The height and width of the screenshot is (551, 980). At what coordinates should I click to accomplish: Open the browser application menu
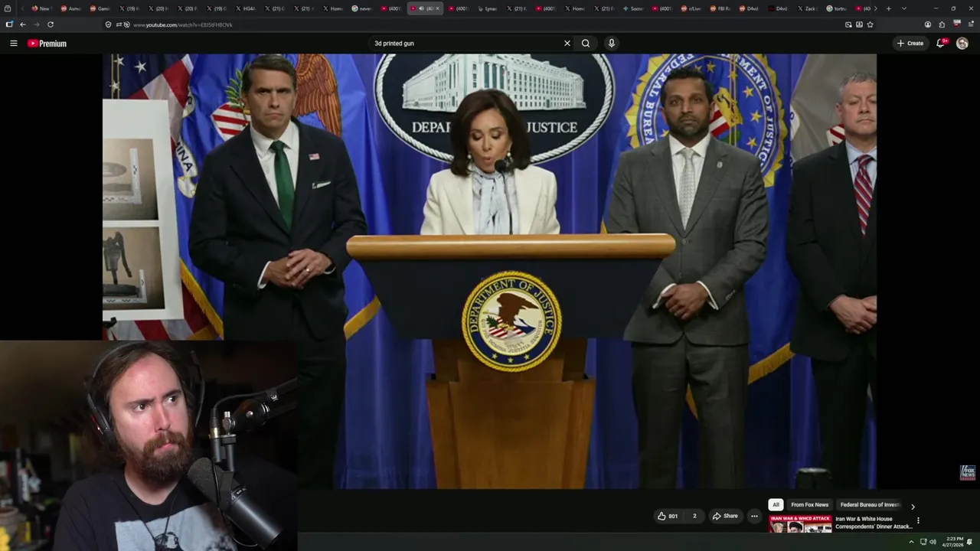971,24
